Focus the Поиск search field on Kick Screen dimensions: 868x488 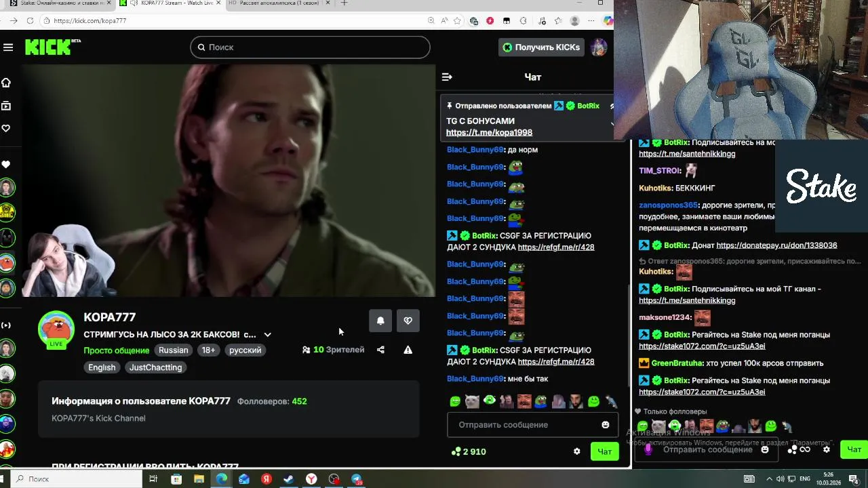tap(310, 47)
